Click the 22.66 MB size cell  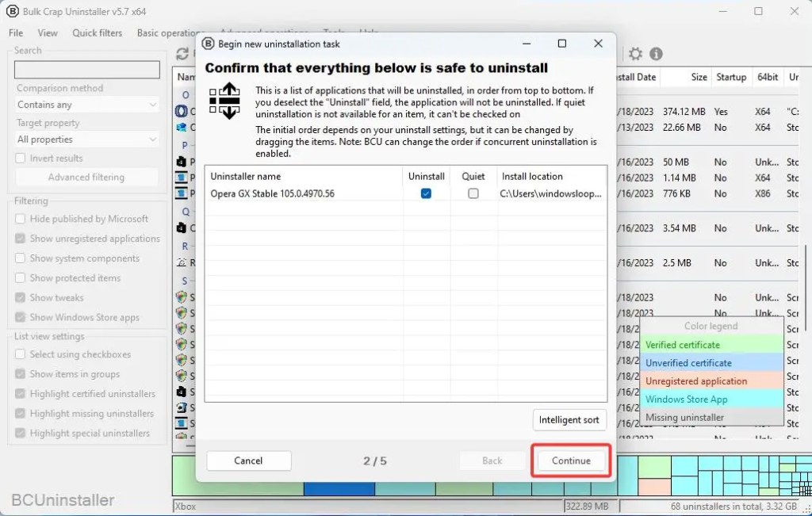[x=681, y=128]
